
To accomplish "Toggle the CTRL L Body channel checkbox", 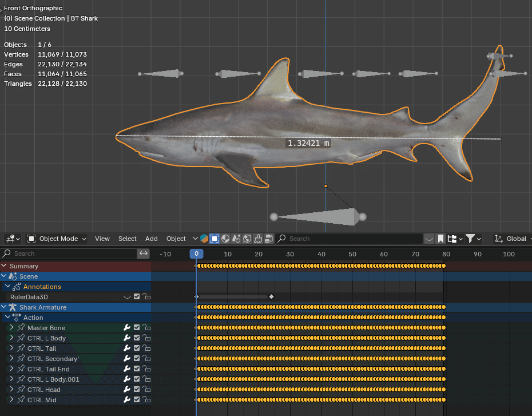I will pos(137,338).
